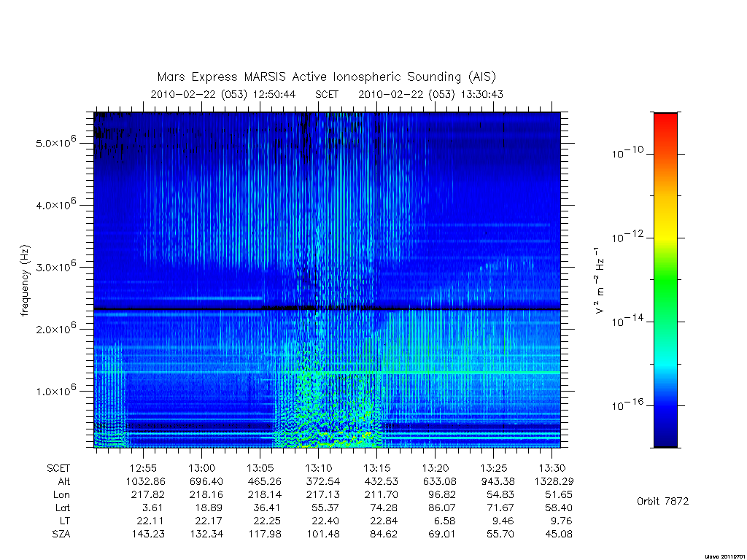Click the 5.0x10^6 frequency axis label
The height and width of the screenshot is (560, 747).
pos(56,142)
